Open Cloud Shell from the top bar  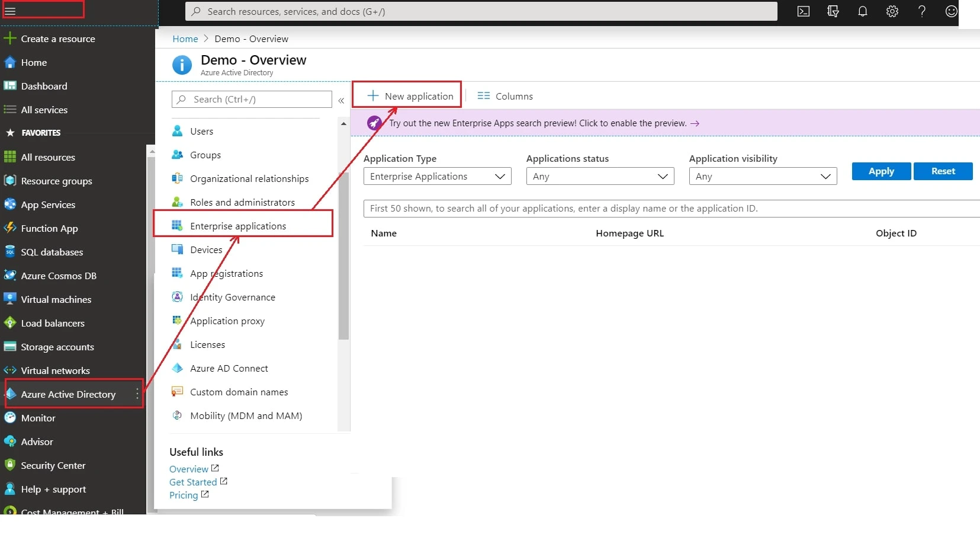click(803, 11)
